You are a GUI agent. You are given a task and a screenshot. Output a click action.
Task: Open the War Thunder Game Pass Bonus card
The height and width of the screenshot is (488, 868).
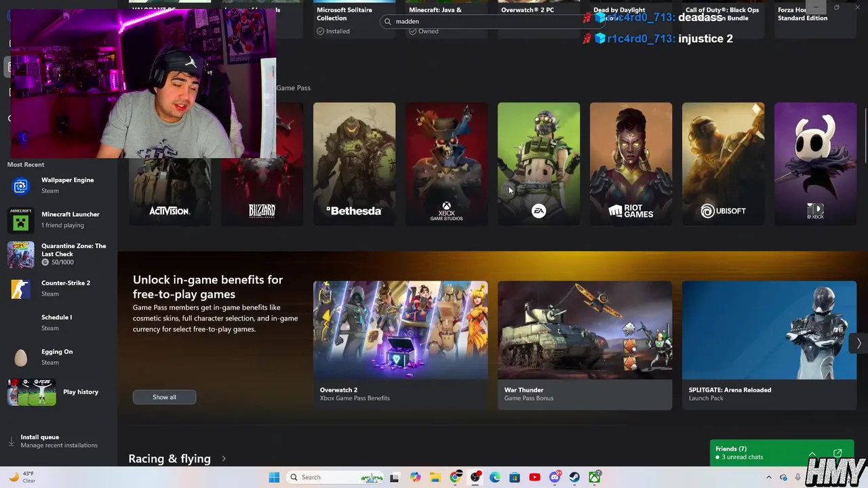[585, 345]
